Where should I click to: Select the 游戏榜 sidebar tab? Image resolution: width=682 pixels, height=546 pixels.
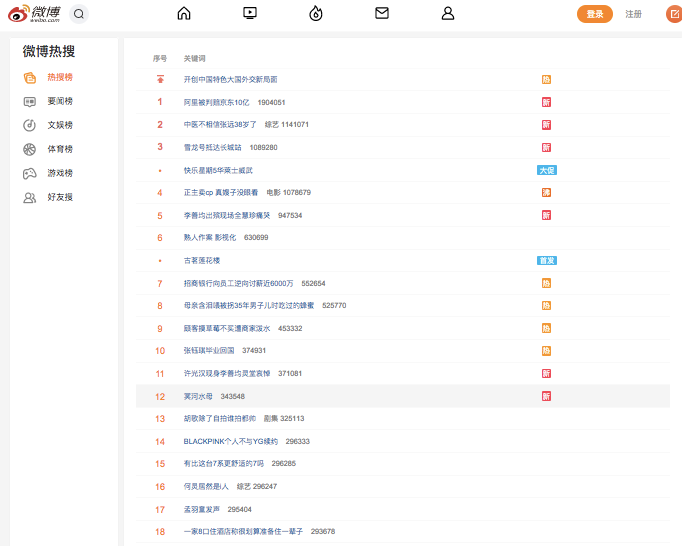[x=60, y=173]
